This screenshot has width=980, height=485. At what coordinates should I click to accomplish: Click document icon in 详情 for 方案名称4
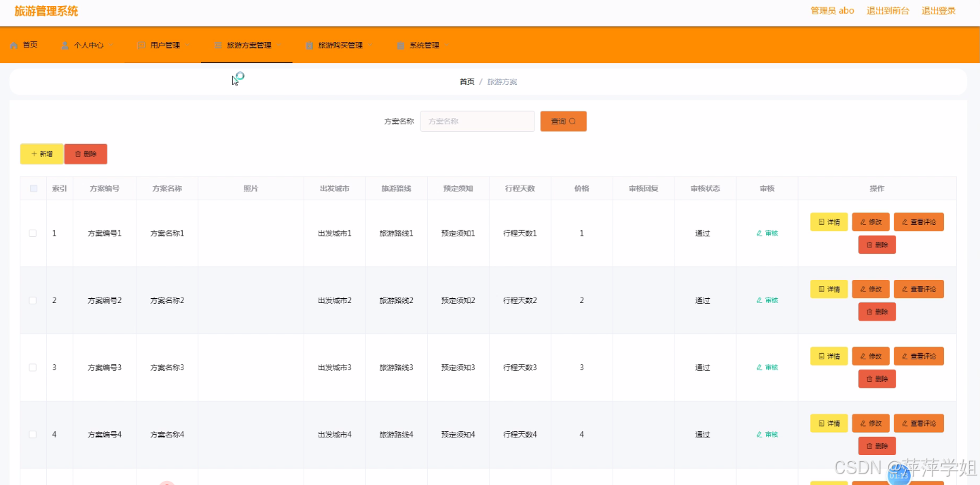(821, 423)
